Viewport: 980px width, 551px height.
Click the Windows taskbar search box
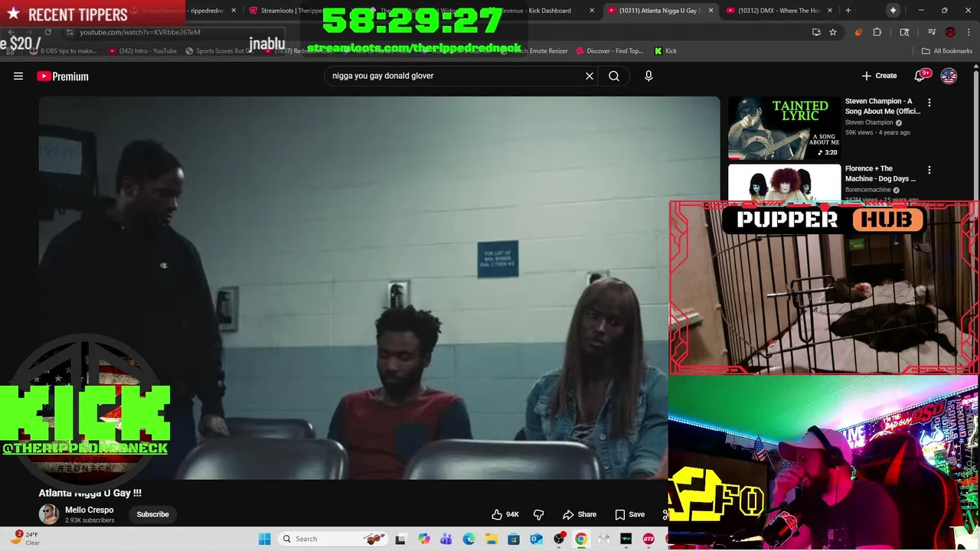[x=332, y=539]
